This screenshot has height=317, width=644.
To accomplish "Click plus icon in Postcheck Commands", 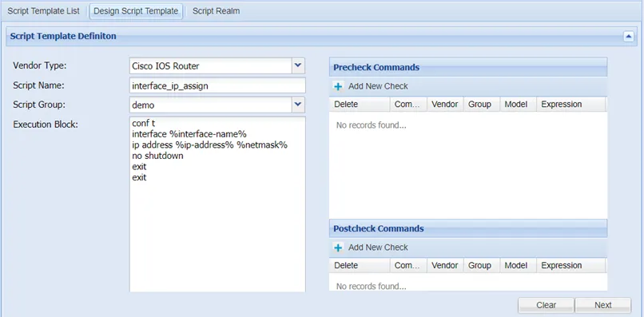I will tap(338, 248).
